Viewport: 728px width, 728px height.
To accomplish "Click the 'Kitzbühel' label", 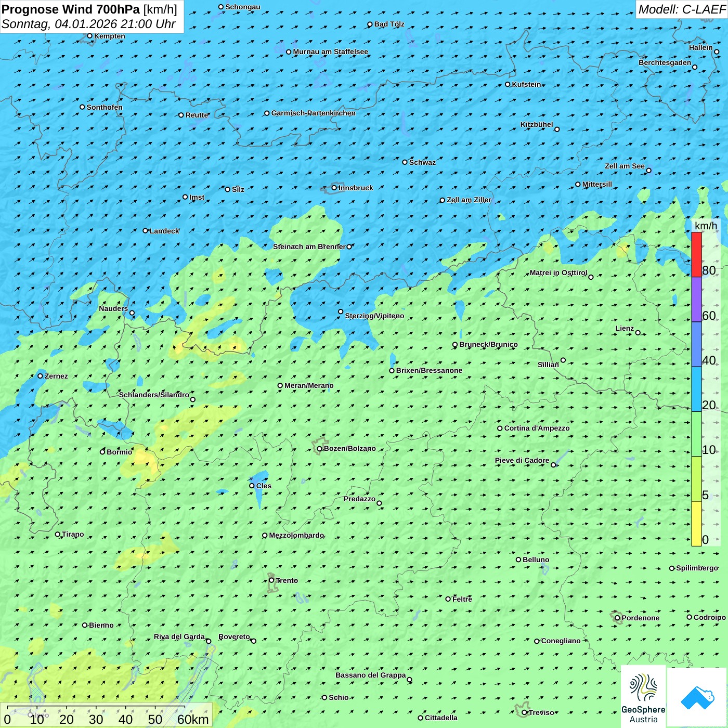I will (x=537, y=124).
